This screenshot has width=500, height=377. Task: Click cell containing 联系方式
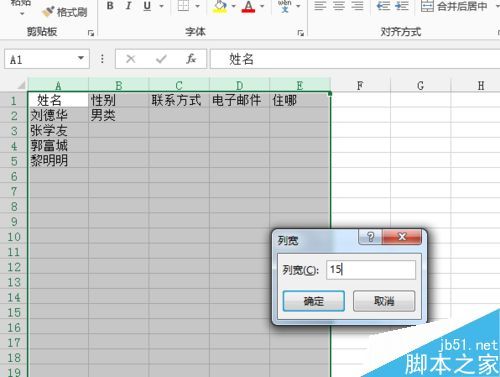pyautogui.click(x=179, y=100)
